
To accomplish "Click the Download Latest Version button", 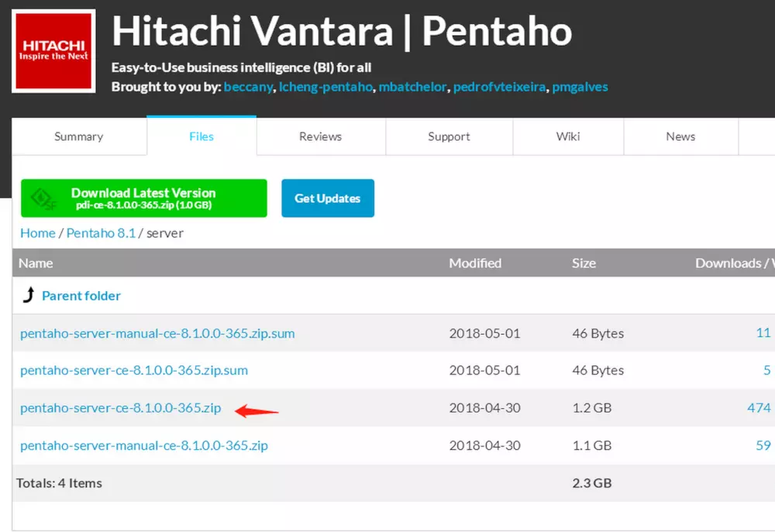I will click(144, 198).
